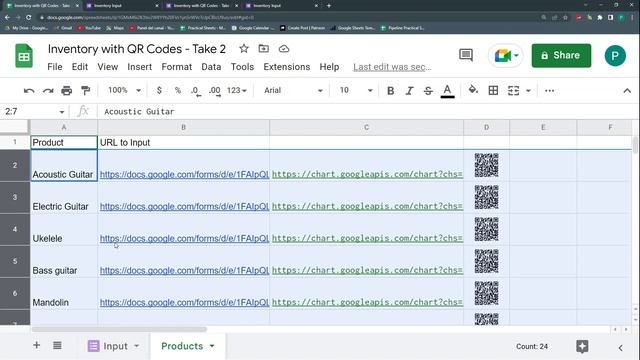Format as percent icon

[178, 90]
